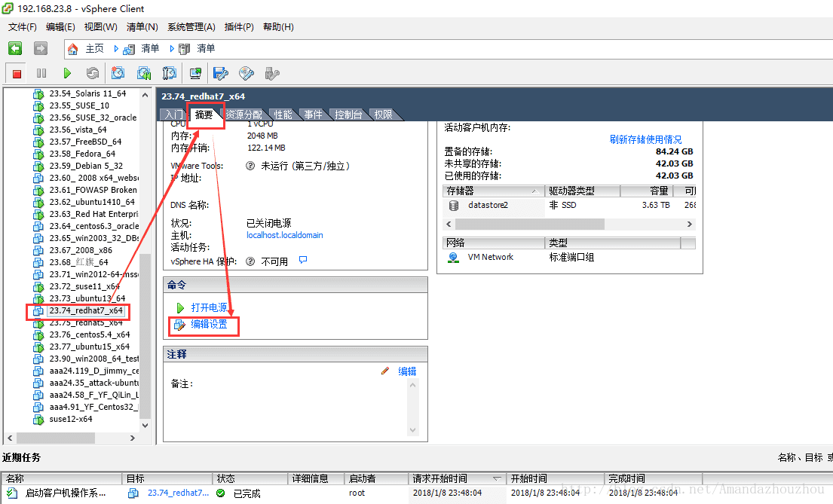Select 23.57_FreeBSD_64 in inventory tree
Screen dimensions: 833x504
click(x=85, y=142)
